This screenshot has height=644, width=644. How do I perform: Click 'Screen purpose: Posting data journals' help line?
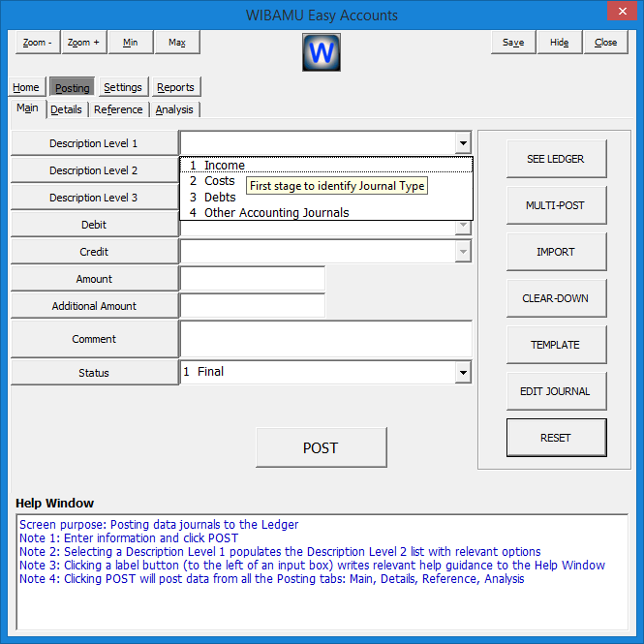(159, 525)
